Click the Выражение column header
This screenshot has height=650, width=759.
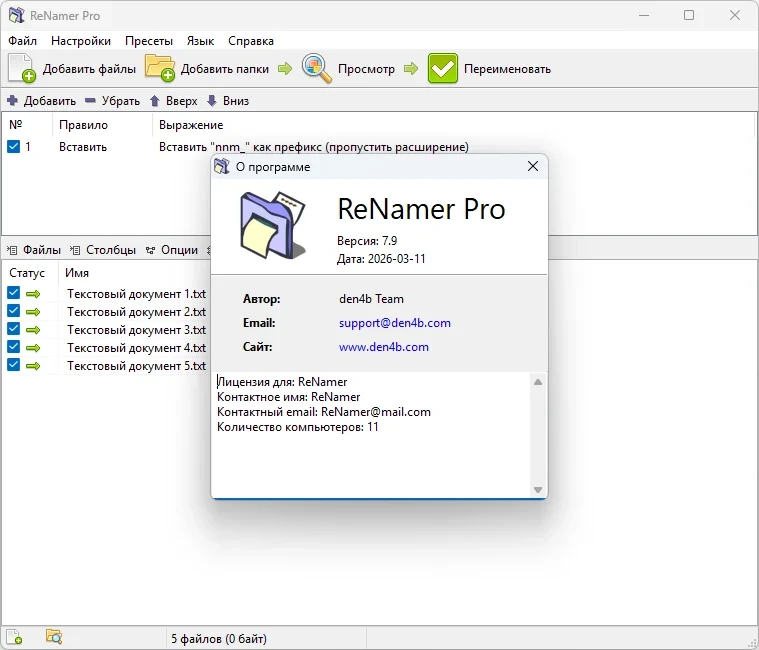(x=191, y=125)
